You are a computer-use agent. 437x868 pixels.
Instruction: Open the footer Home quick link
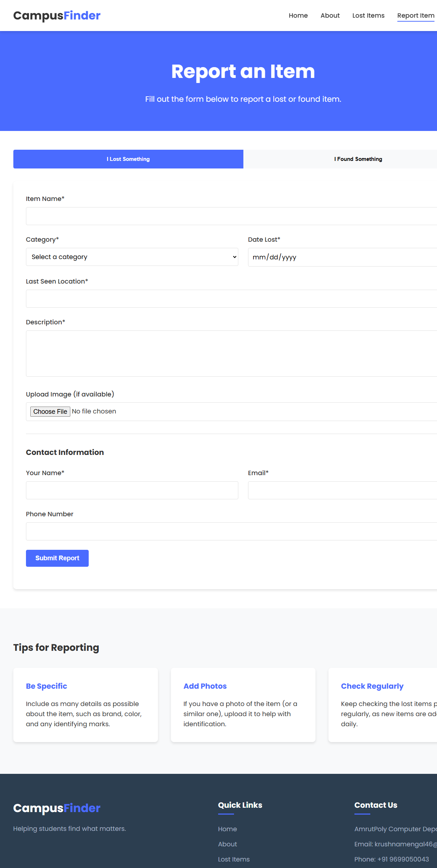pyautogui.click(x=227, y=829)
